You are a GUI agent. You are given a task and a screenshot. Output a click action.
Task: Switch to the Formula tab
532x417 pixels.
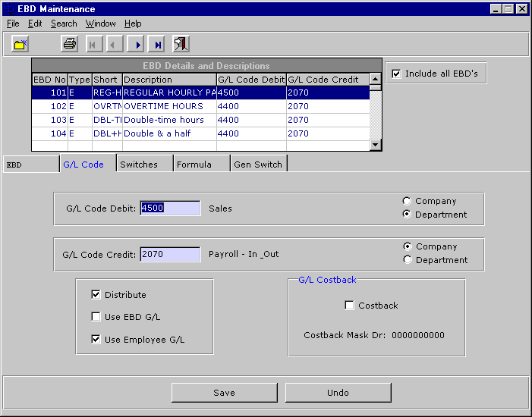[194, 165]
